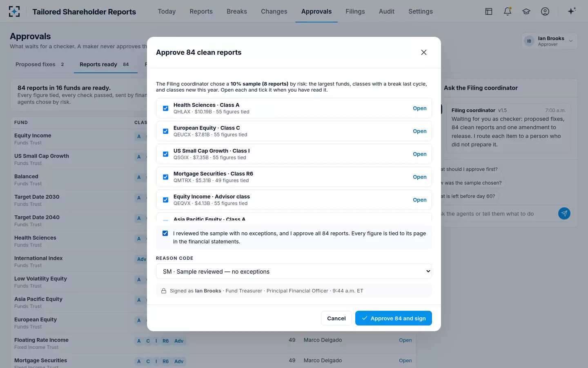Select the Low Volatility Equity fund row
This screenshot has width=588, height=368.
(x=78, y=282)
